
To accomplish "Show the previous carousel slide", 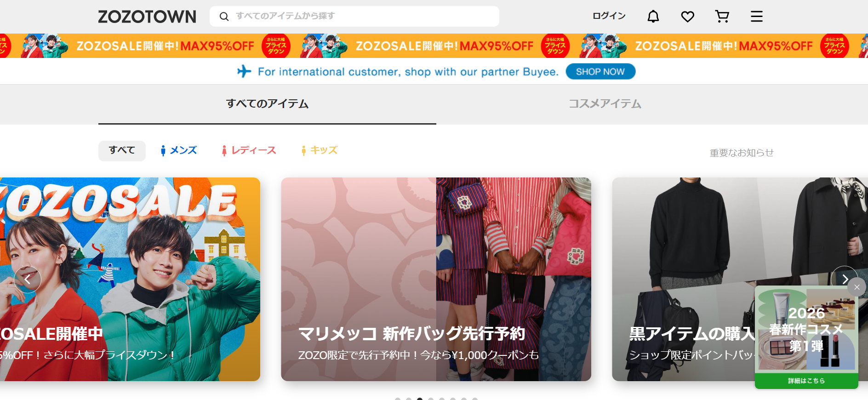I will pos(28,279).
